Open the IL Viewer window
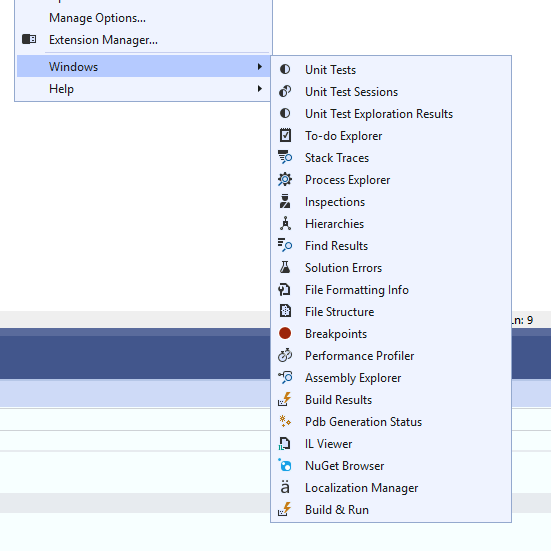The image size is (551, 551). [391, 443]
